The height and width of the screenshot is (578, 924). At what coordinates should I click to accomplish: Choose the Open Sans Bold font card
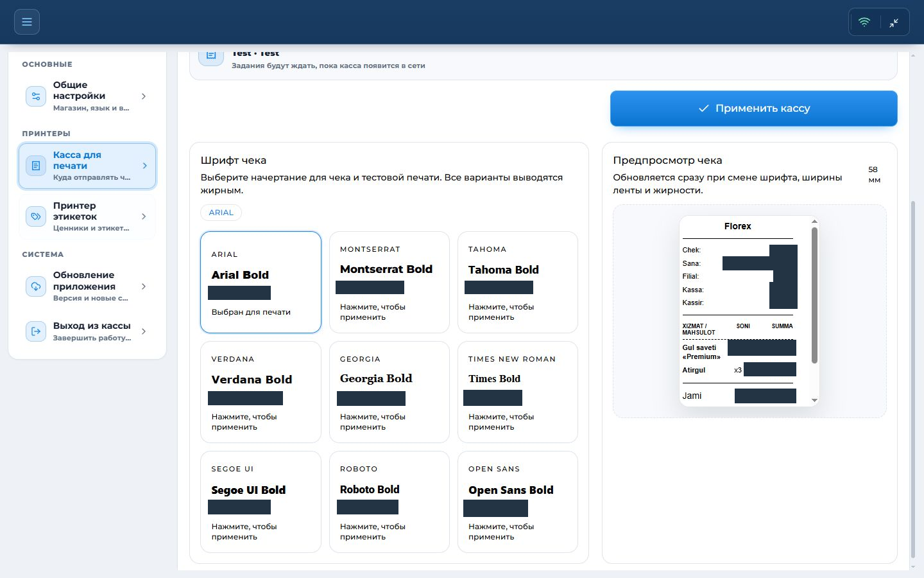coord(518,502)
